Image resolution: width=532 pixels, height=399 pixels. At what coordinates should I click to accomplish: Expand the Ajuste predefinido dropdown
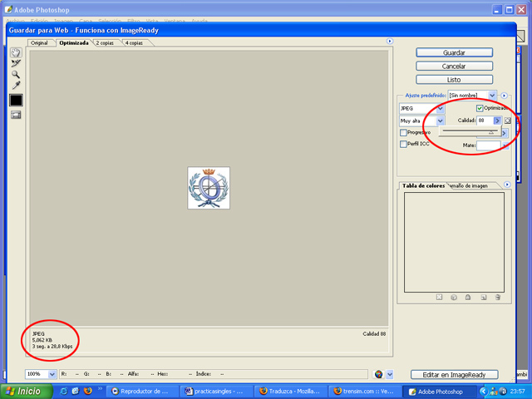click(492, 96)
